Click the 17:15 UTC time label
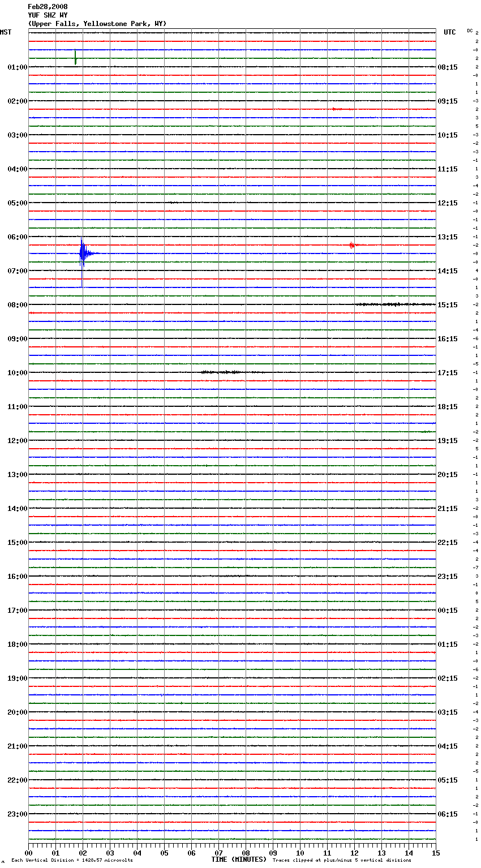 point(448,373)
